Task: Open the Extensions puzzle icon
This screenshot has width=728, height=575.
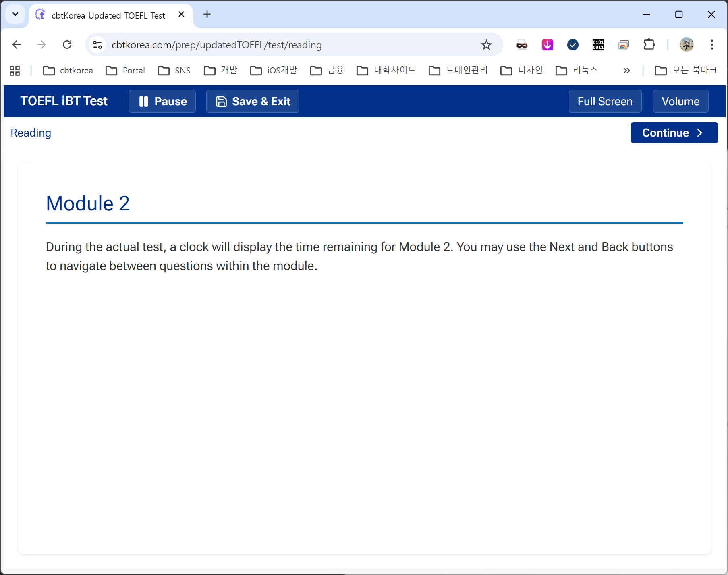Action: point(649,45)
